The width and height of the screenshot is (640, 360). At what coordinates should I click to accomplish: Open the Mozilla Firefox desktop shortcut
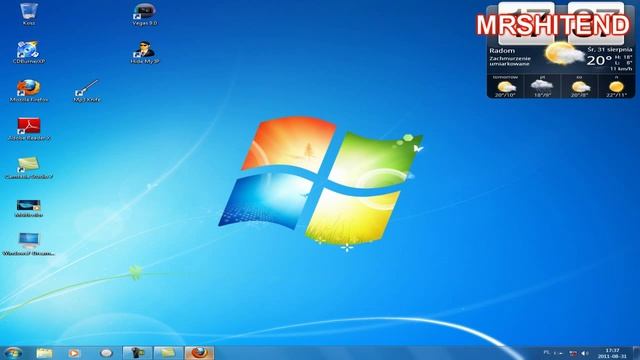[x=29, y=91]
